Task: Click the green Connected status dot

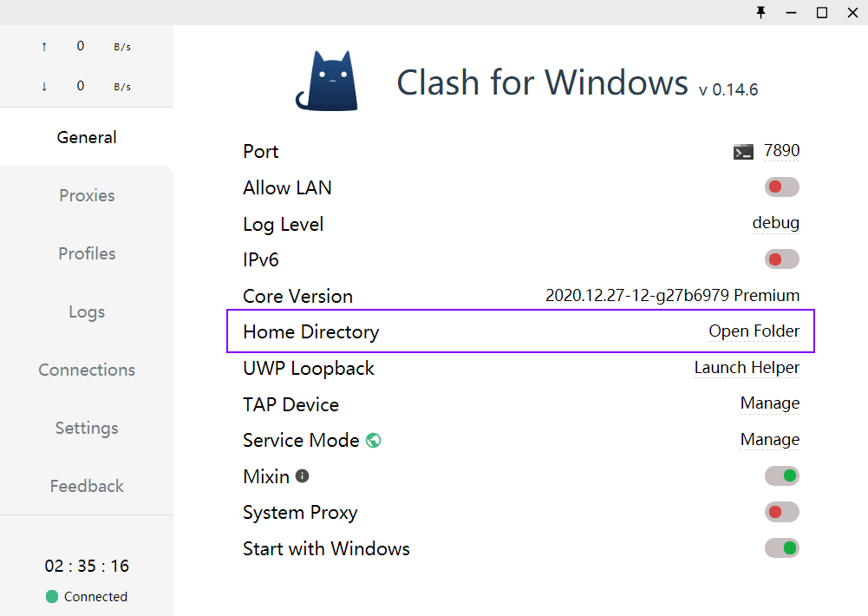Action: pos(52,597)
